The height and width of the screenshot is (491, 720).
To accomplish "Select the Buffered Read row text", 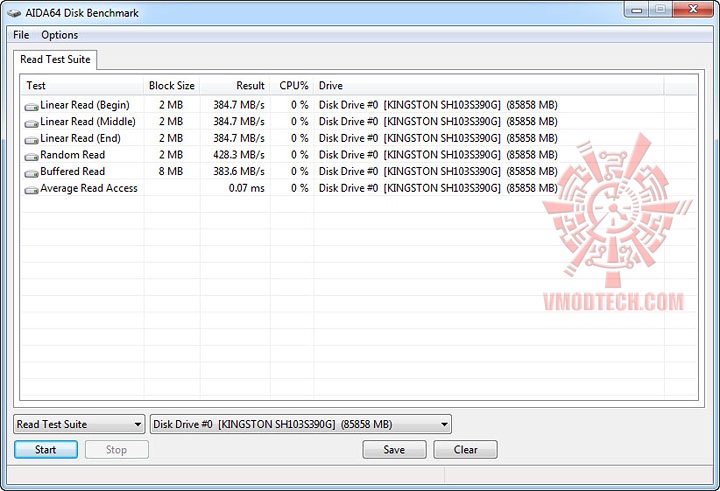I will (73, 171).
